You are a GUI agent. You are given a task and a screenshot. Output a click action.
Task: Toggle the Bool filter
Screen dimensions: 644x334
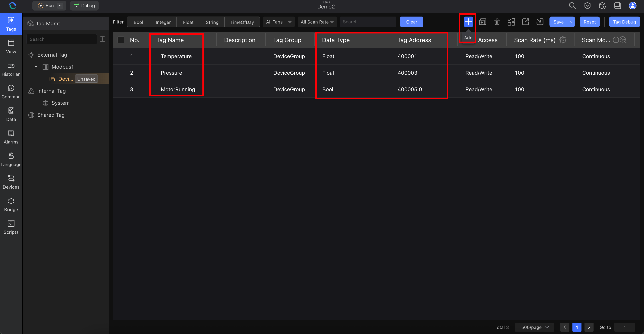[138, 22]
